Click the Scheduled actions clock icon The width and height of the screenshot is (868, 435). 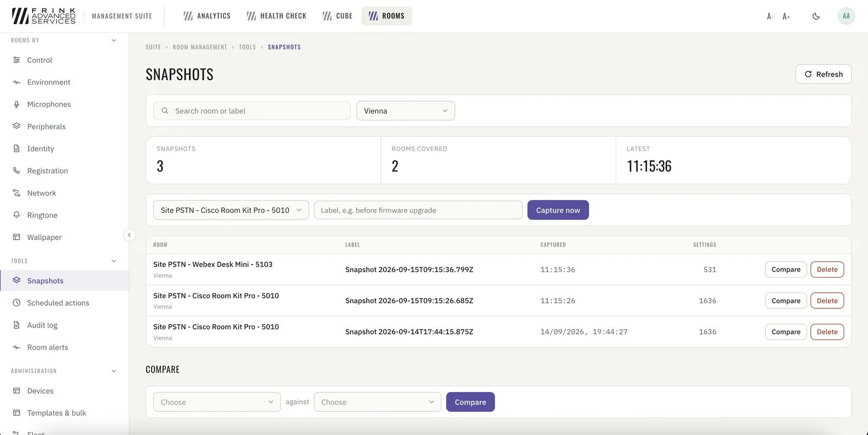tap(16, 303)
